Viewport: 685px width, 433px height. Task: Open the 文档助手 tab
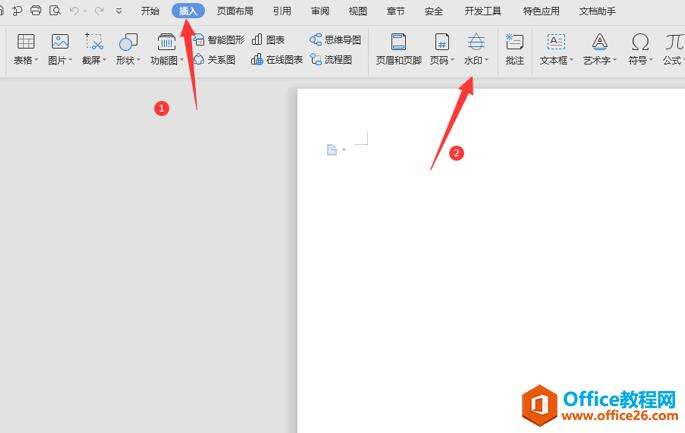[597, 11]
